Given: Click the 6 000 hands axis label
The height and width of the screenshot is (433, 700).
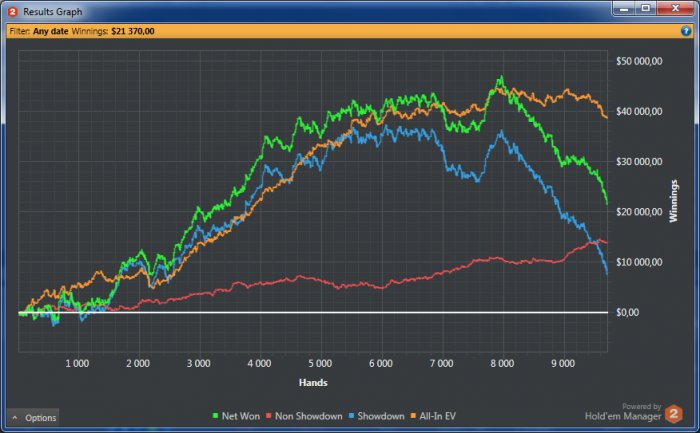Looking at the screenshot, I should (381, 363).
